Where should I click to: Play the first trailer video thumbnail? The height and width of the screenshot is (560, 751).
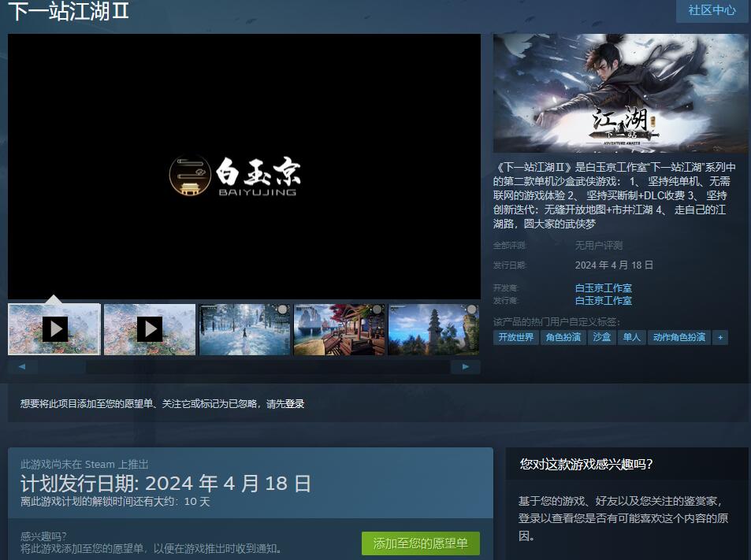54,329
